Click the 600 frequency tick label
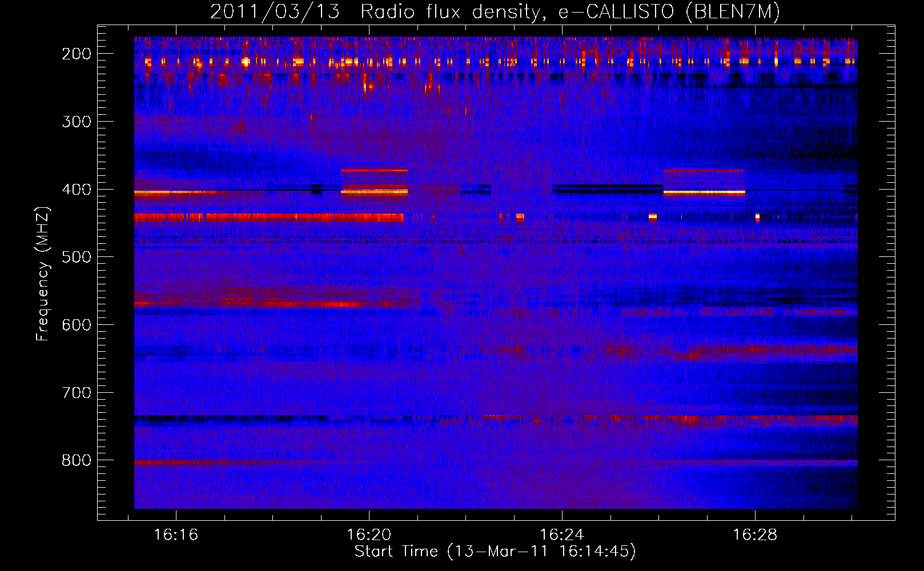Viewport: 924px width, 571px height. pyautogui.click(x=77, y=325)
